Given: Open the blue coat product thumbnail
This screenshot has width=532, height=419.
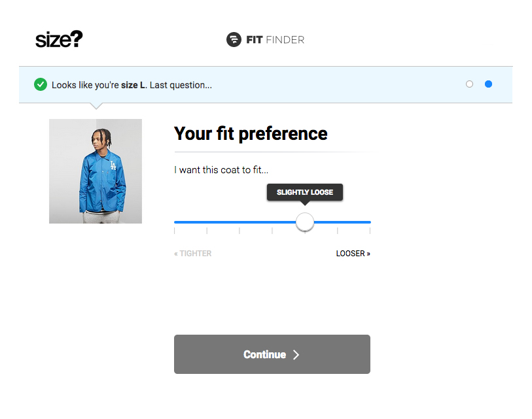Looking at the screenshot, I should [x=96, y=171].
